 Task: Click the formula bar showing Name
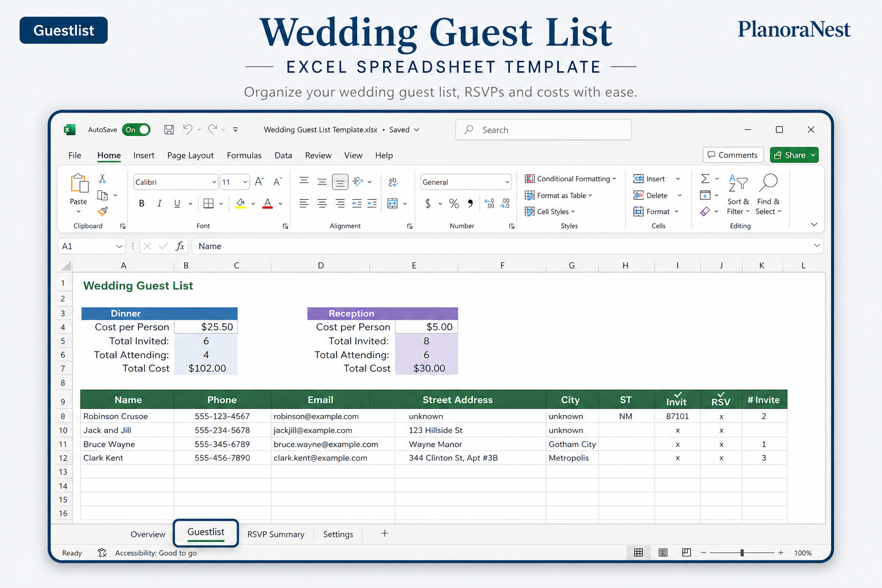pyautogui.click(x=507, y=246)
